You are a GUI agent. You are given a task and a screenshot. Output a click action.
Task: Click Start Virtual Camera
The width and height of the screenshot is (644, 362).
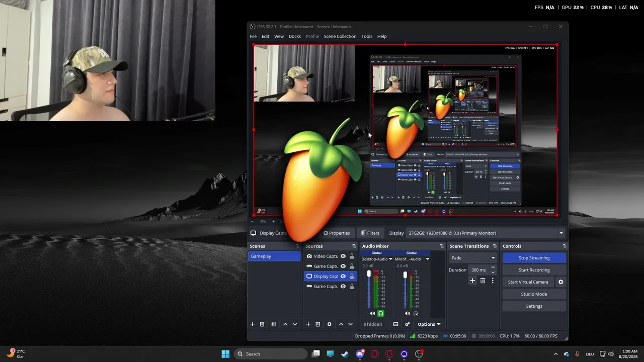(528, 282)
